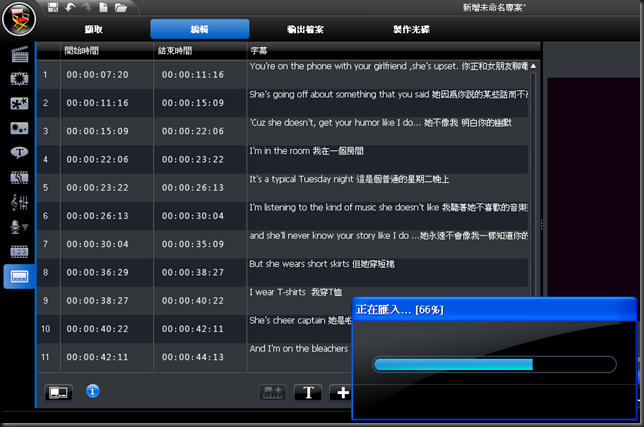Click the subtitle display mode button at bottom left
Viewport: 644px width, 427px height.
tap(58, 393)
